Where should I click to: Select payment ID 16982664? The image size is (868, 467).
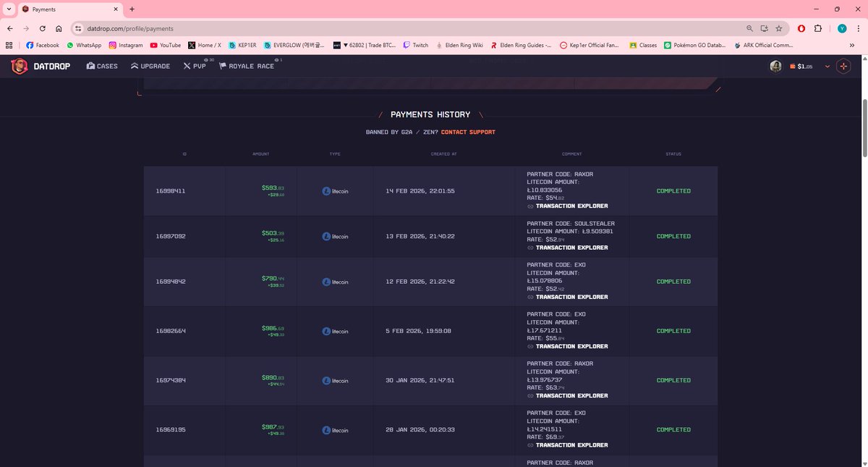[171, 331]
